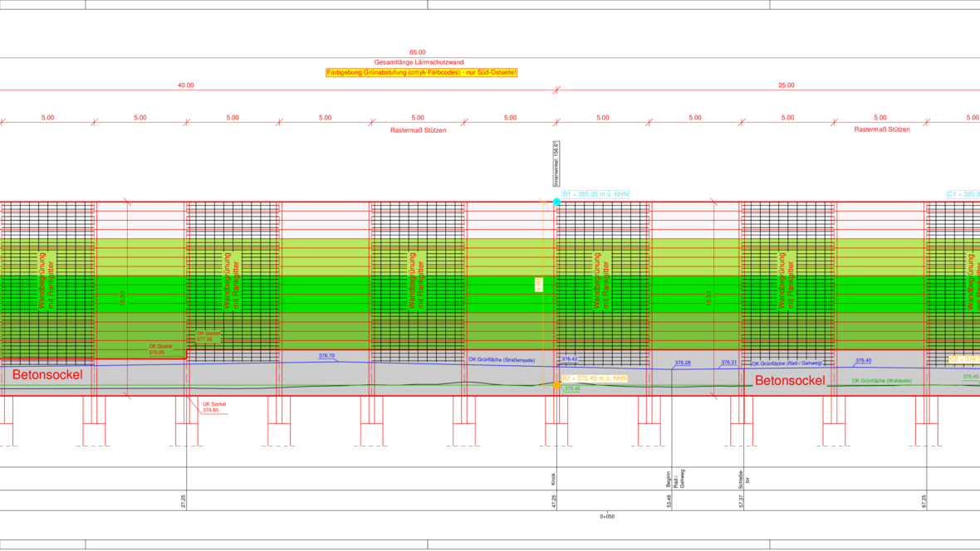Click the Gesamtlänge Lärmschutzwand title text
This screenshot has height=551, width=980.
419,62
